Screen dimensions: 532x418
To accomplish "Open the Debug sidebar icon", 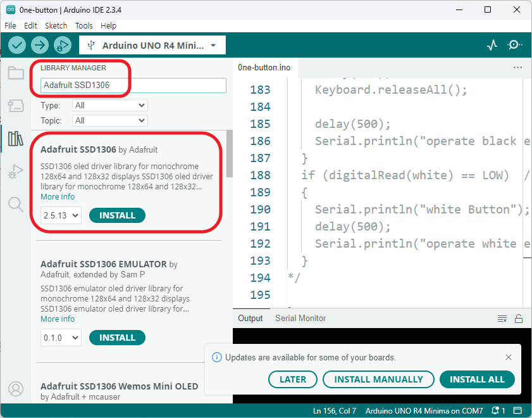I will [16, 172].
